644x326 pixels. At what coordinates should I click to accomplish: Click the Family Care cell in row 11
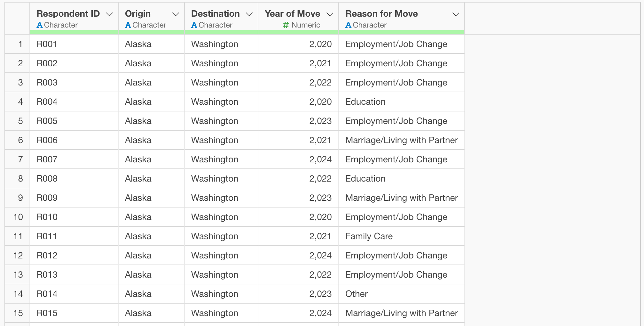(369, 236)
